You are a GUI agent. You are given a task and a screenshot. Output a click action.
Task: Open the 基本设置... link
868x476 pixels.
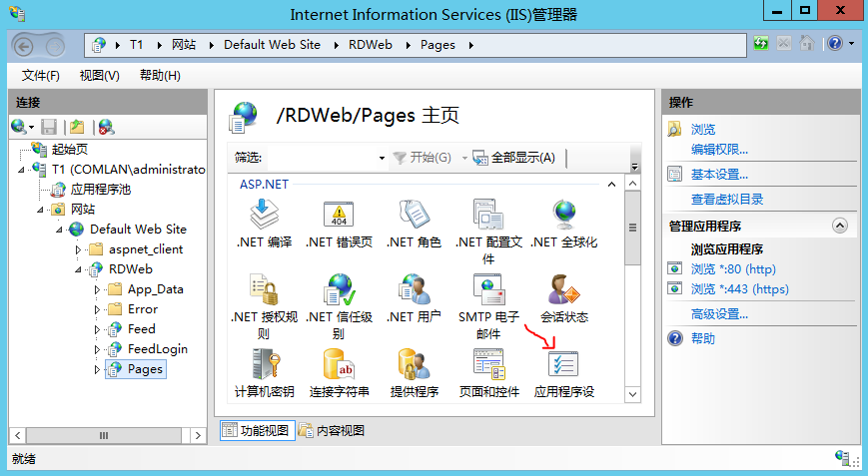point(719,175)
